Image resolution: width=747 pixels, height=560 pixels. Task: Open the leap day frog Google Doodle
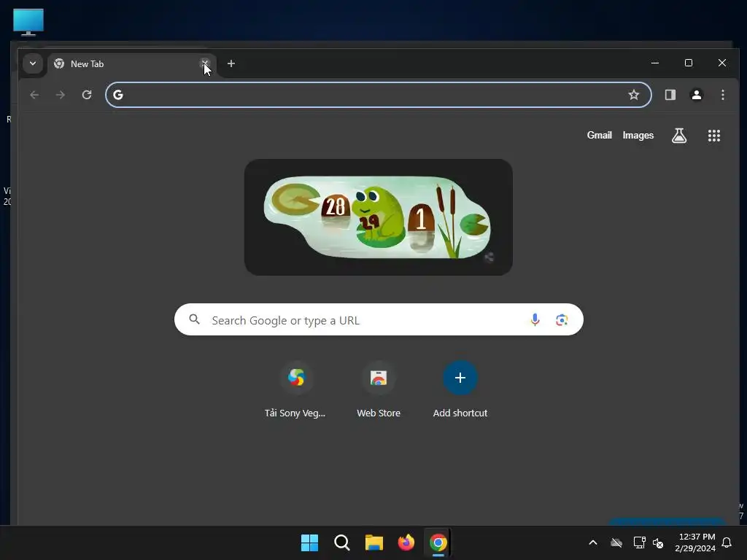[x=379, y=217]
